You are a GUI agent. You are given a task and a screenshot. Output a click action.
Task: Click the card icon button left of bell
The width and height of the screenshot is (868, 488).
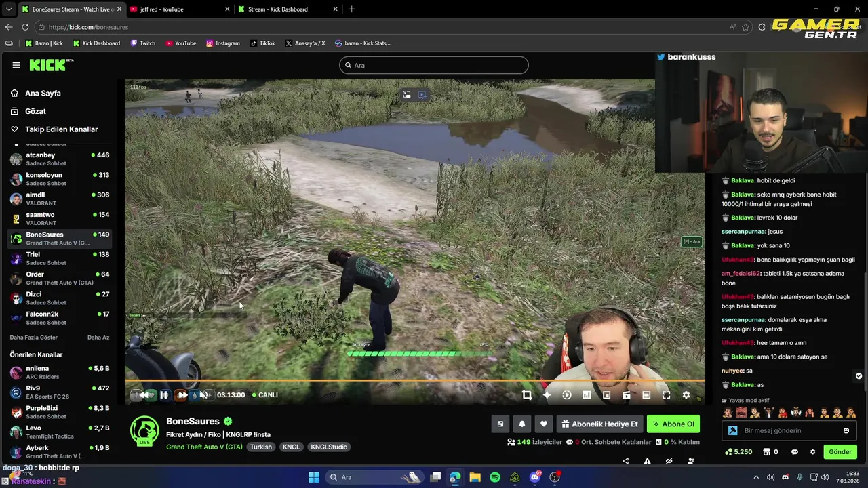click(500, 424)
